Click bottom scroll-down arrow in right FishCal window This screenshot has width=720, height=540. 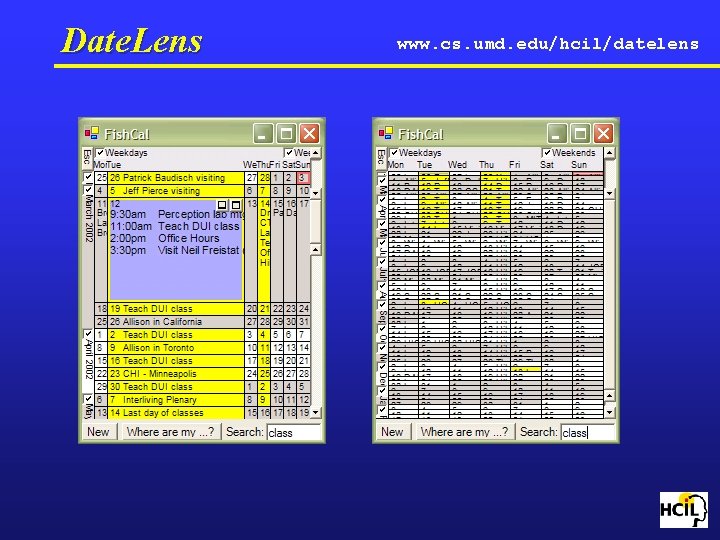tap(609, 412)
